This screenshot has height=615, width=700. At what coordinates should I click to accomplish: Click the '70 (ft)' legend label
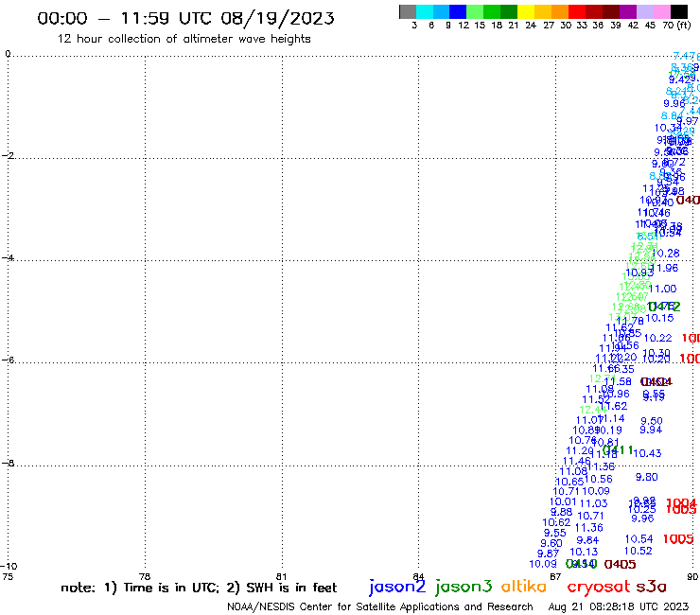click(x=676, y=25)
